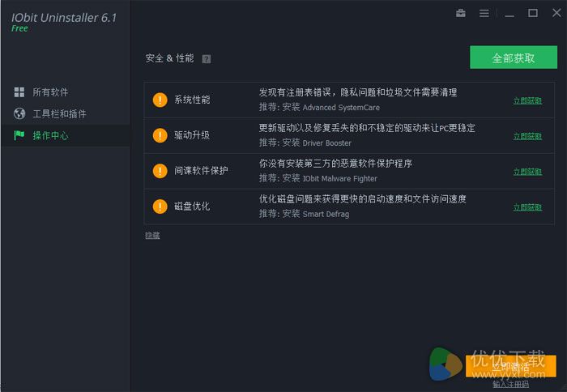Click 立即获取 link for IObit Malware Fighter

coord(527,172)
